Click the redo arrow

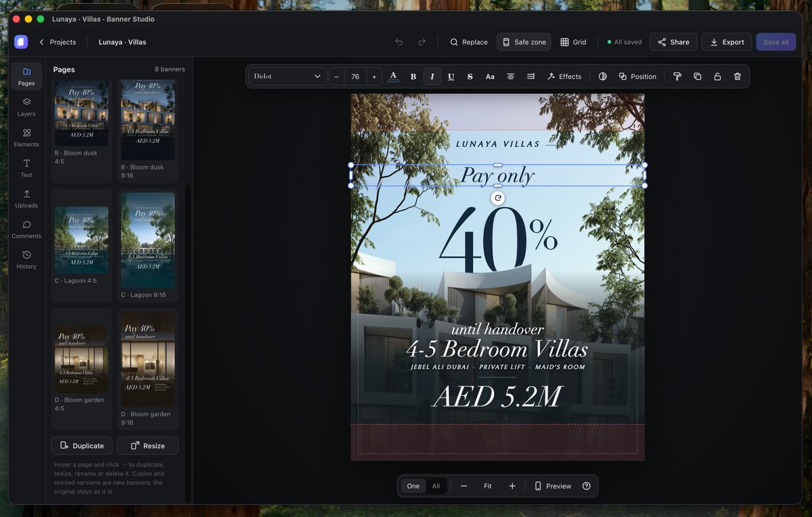pyautogui.click(x=422, y=42)
